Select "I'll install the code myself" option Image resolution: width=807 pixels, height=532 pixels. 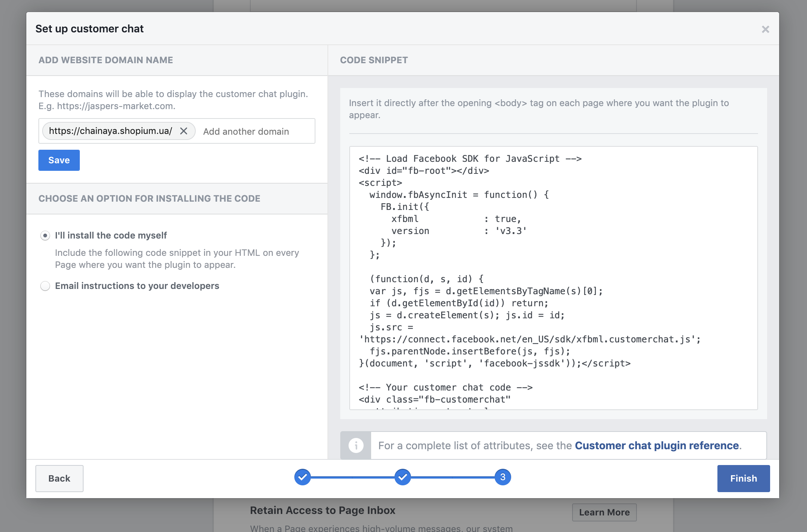click(45, 236)
